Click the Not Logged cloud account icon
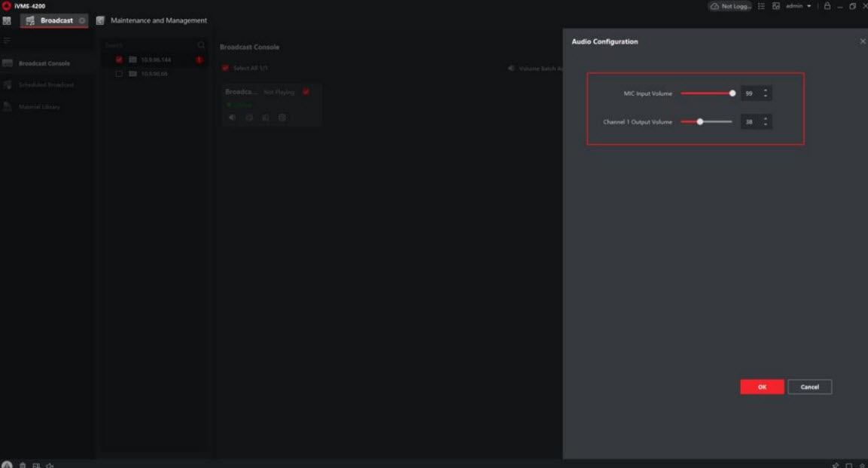This screenshot has height=468, width=868. (730, 6)
